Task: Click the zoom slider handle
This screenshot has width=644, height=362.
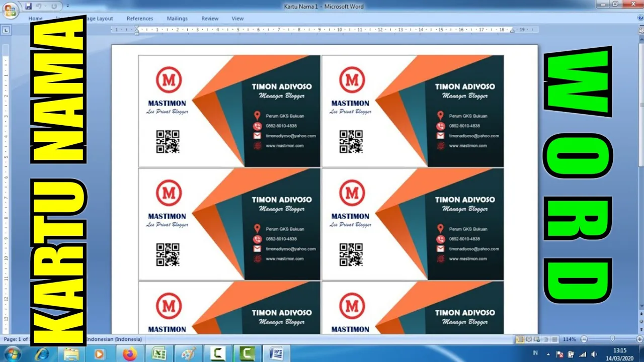Action: click(612, 339)
